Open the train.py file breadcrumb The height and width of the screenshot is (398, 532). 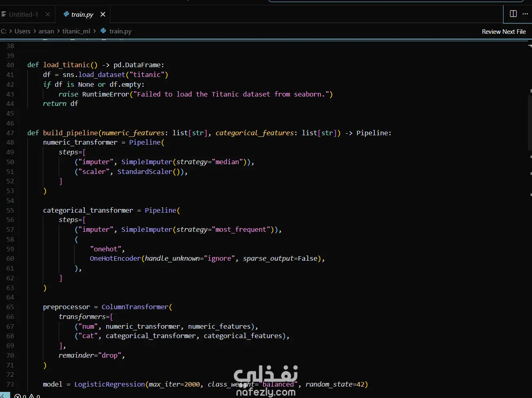click(x=120, y=31)
